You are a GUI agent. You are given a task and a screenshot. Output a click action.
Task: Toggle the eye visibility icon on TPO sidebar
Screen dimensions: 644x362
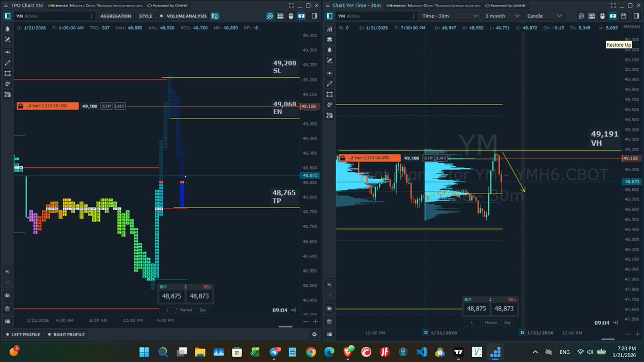[8, 294]
